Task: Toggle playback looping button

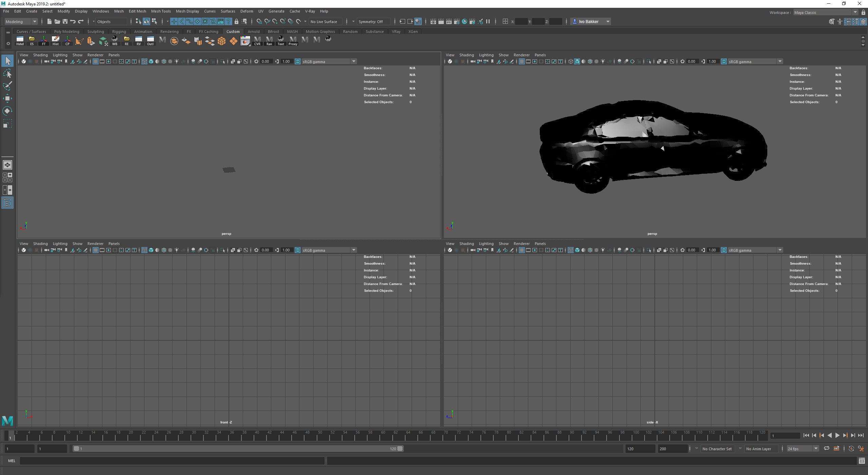Action: coord(827,449)
